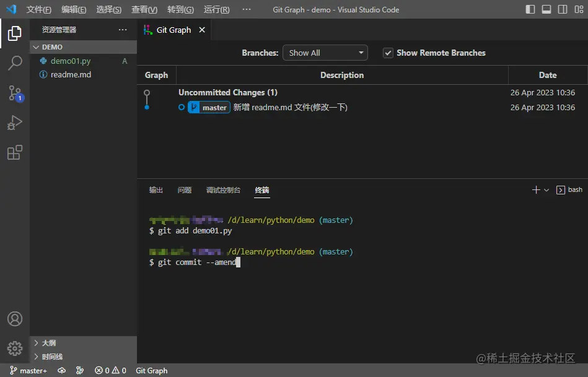Screen dimensions: 588x377
Task: Open the Search view icon
Action: coord(15,63)
